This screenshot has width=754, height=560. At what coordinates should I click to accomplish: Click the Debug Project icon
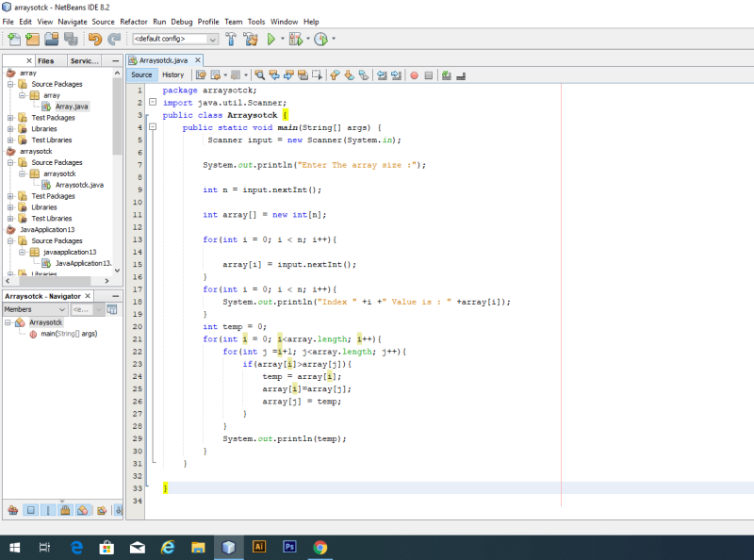point(296,40)
